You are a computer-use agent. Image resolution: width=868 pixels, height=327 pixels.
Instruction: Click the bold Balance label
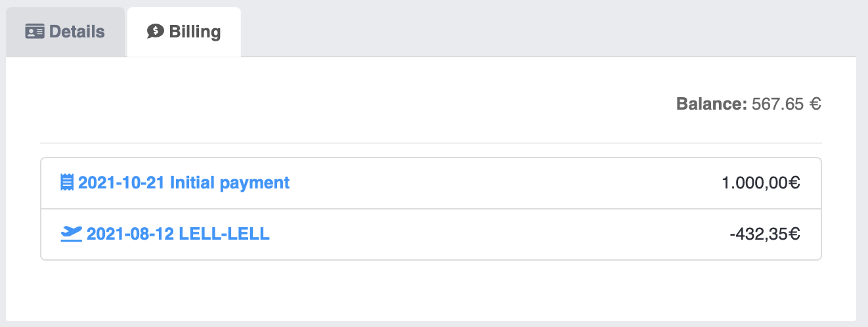pyautogui.click(x=711, y=104)
